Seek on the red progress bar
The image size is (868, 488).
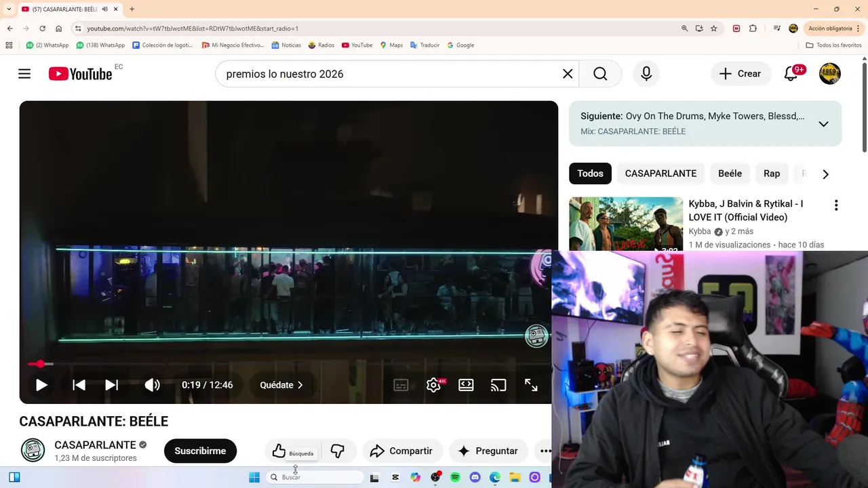click(x=288, y=364)
